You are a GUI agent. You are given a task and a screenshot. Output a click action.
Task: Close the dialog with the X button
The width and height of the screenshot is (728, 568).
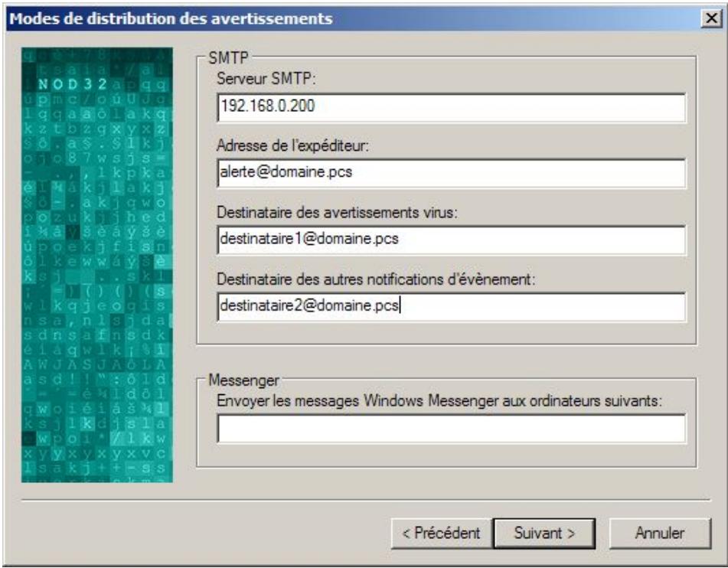[711, 18]
